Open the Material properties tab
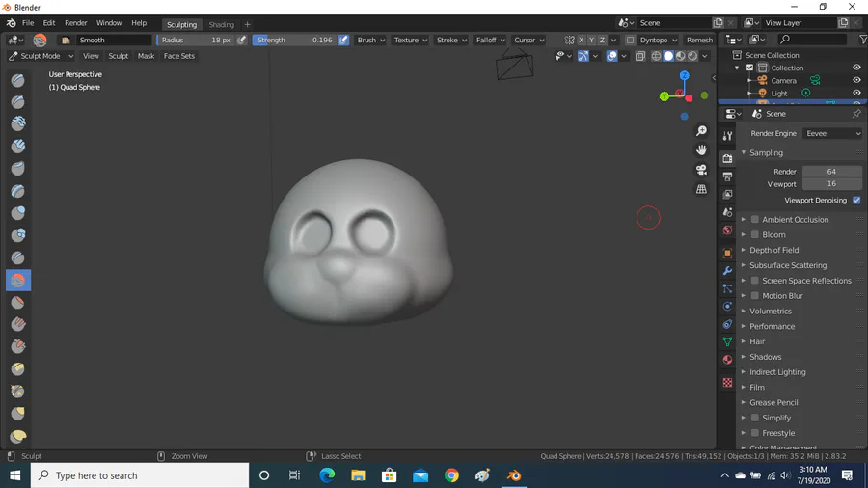 pos(727,360)
